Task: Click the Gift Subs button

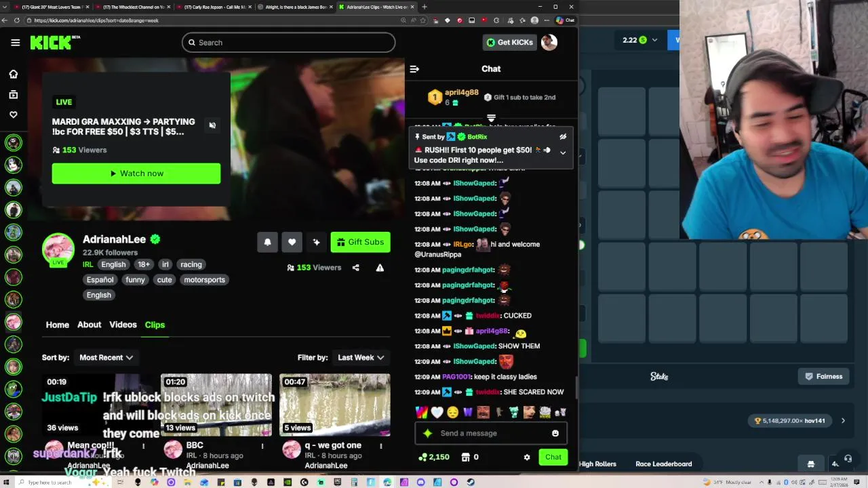Action: click(x=360, y=242)
